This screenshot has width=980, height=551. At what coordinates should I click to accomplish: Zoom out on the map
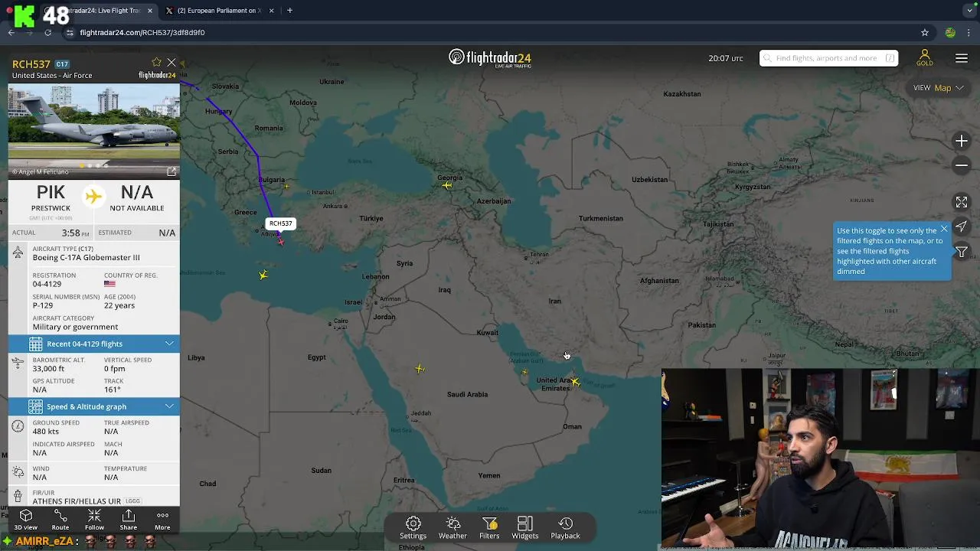(962, 165)
